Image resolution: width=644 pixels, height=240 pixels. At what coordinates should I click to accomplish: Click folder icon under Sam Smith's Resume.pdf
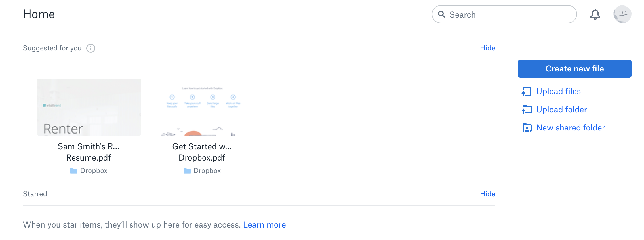pyautogui.click(x=74, y=171)
